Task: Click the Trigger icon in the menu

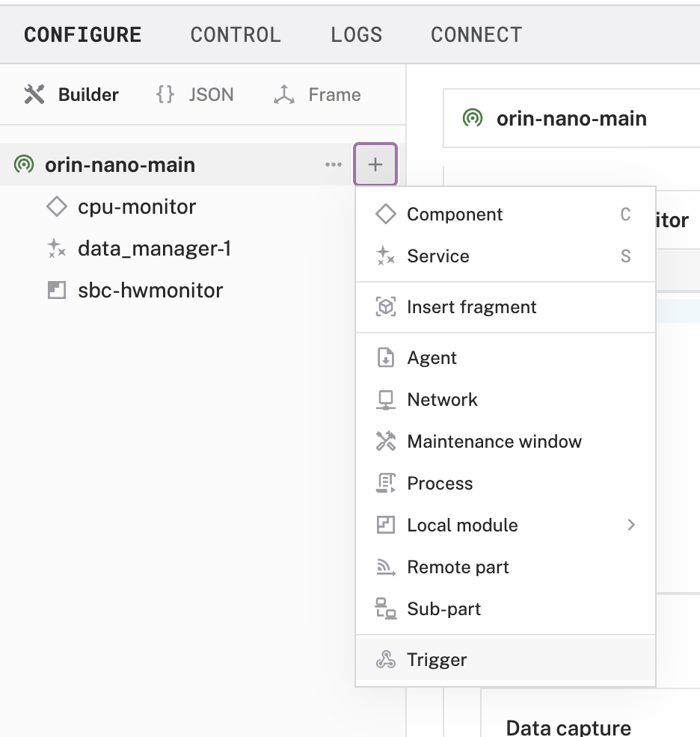Action: tap(386, 659)
